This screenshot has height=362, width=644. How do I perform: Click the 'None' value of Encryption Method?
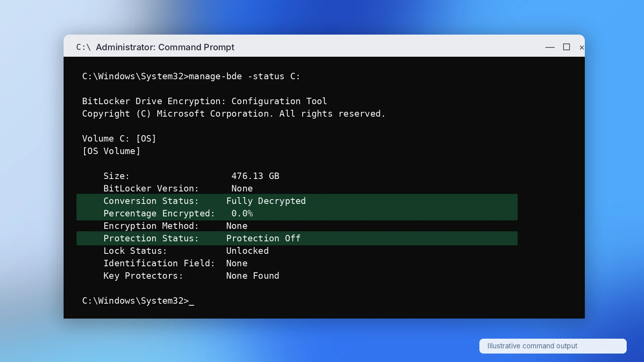[x=237, y=226]
